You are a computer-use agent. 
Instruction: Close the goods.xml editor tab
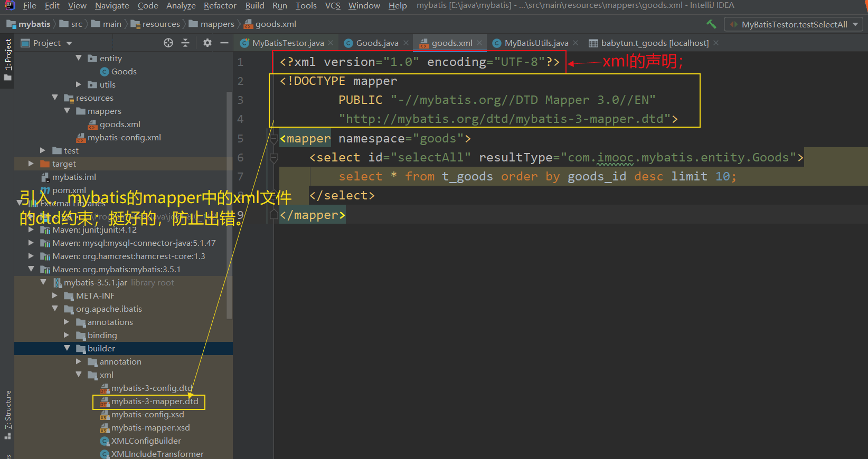pos(479,43)
